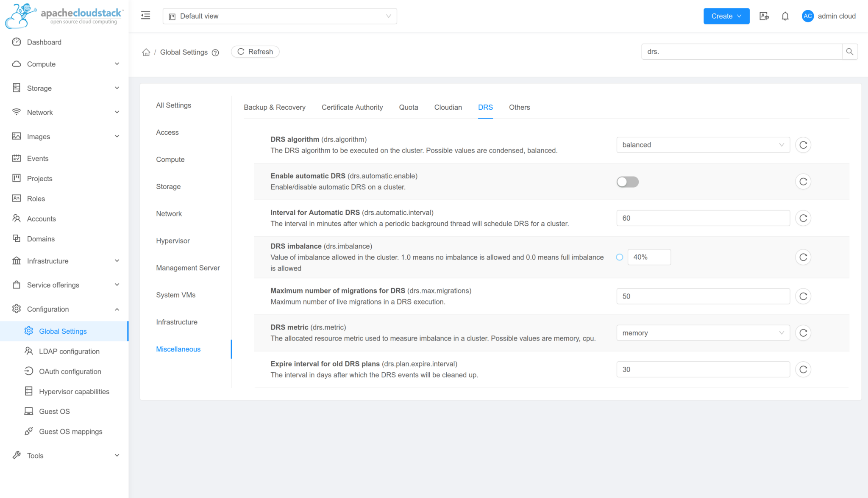This screenshot has height=498, width=868.
Task: Reset the DRS algorithm setting with its refresh icon
Action: coord(803,144)
